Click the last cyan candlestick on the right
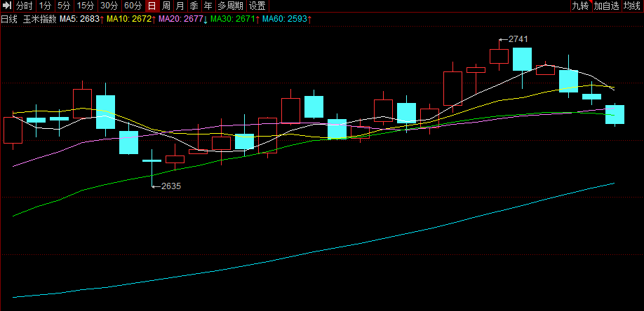The width and height of the screenshot is (644, 311). coord(615,114)
